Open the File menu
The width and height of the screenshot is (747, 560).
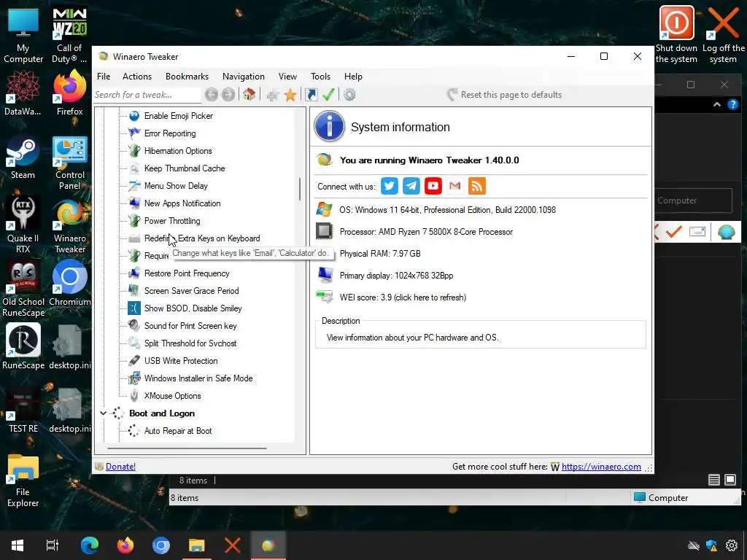click(104, 76)
